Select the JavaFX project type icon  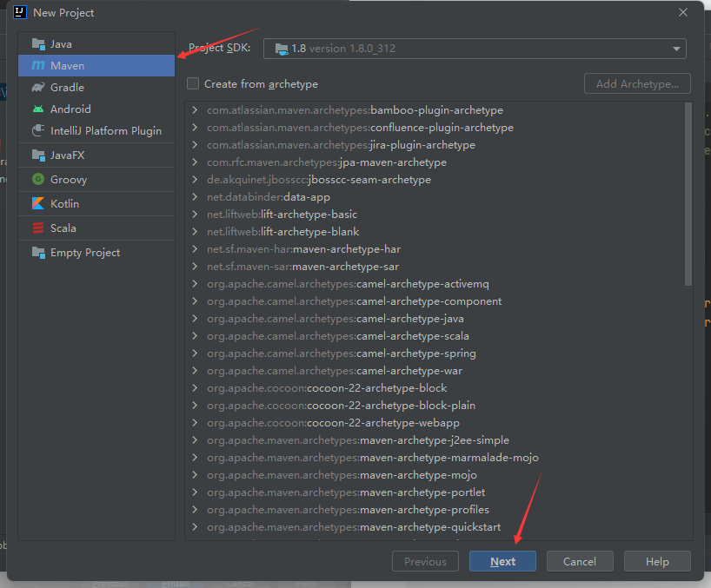click(x=39, y=155)
